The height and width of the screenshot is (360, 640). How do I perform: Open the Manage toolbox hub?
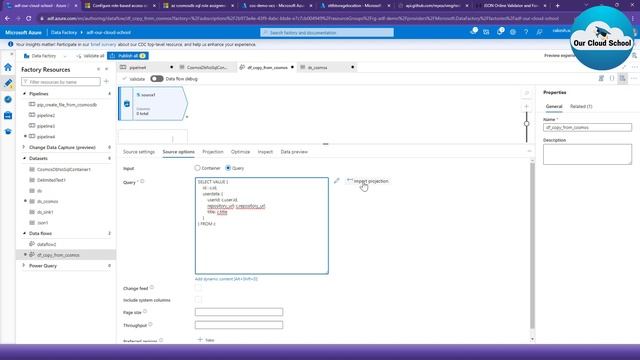[x=8, y=116]
